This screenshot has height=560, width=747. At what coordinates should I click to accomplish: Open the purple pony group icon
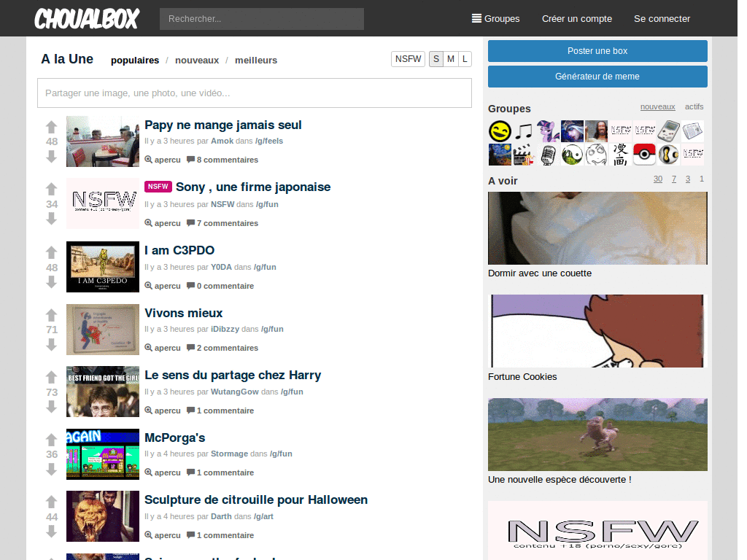(548, 131)
